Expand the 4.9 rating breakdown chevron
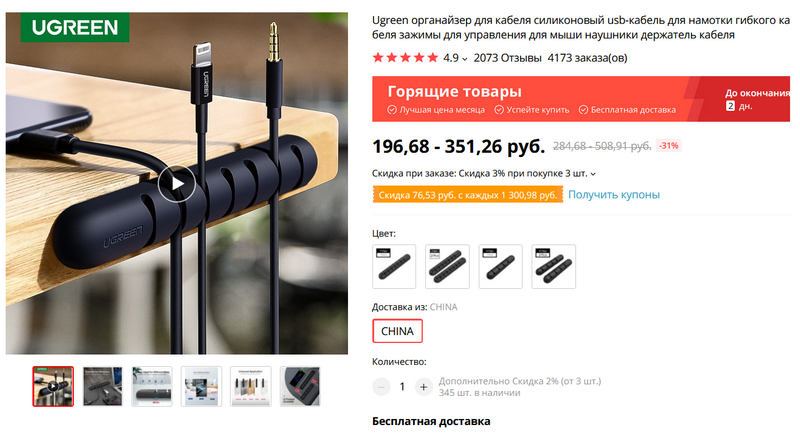Image resolution: width=800 pixels, height=438 pixels. tap(464, 59)
